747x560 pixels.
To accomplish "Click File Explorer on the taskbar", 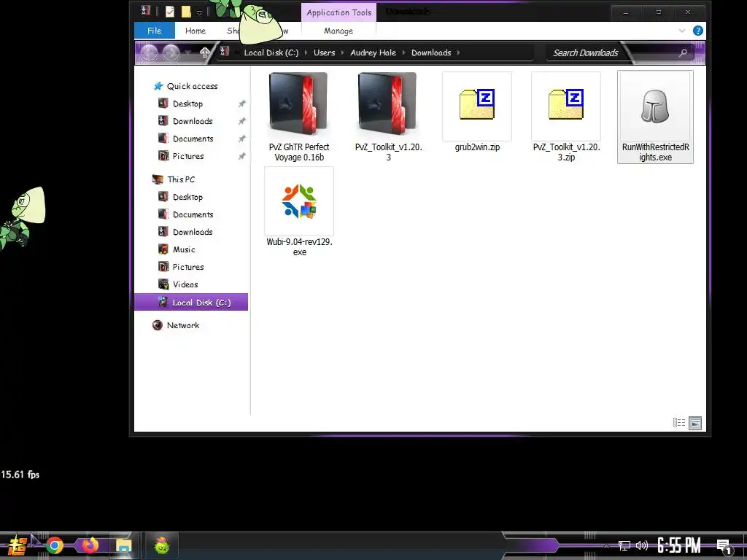I will coord(124,545).
